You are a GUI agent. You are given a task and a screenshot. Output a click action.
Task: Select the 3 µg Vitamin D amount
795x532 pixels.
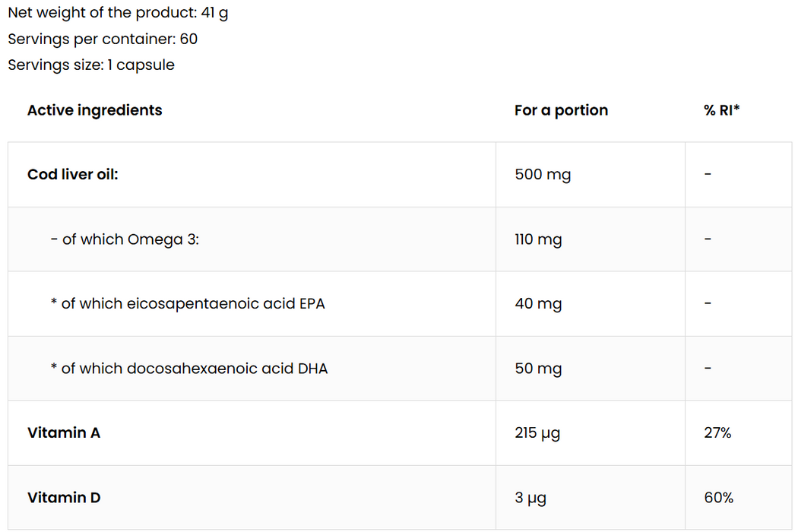pyautogui.click(x=531, y=498)
